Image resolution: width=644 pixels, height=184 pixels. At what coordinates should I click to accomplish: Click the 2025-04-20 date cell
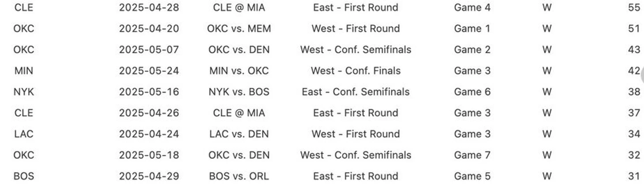[x=149, y=29]
